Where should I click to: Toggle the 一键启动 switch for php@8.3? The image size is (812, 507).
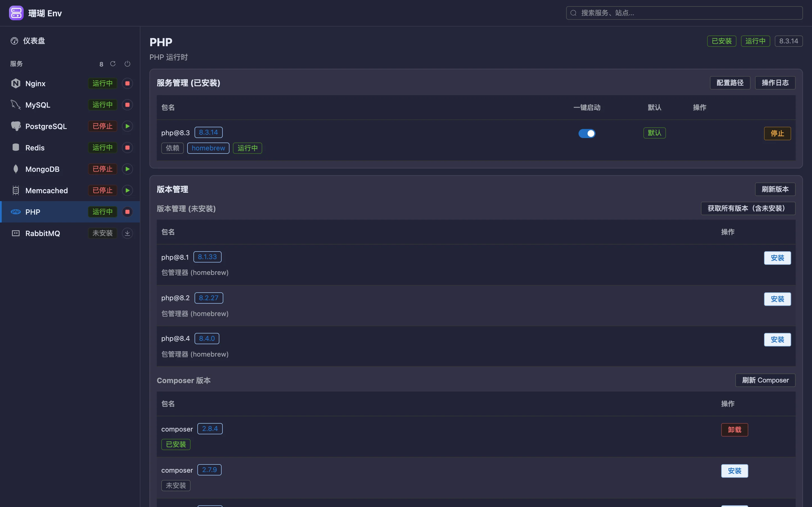587,134
